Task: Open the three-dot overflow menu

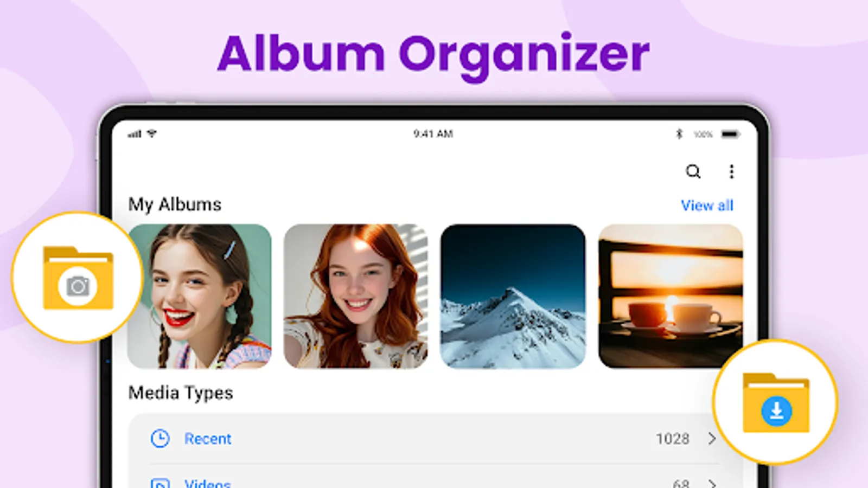Action: click(x=731, y=171)
